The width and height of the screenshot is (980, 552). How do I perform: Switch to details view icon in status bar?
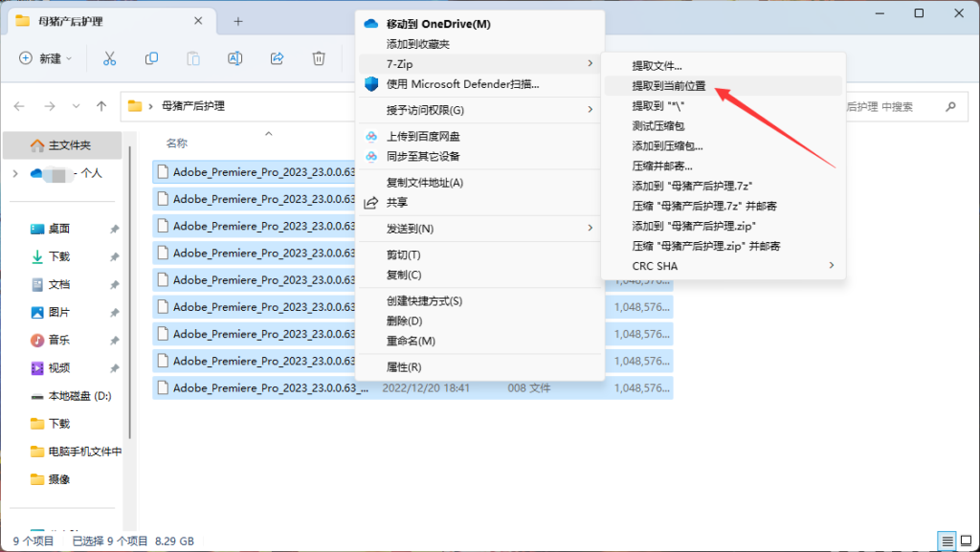pos(947,541)
